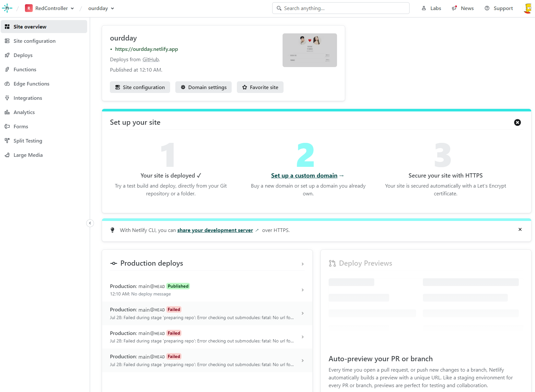Image resolution: width=535 pixels, height=392 pixels.
Task: Click the Favorite site button
Action: (260, 87)
